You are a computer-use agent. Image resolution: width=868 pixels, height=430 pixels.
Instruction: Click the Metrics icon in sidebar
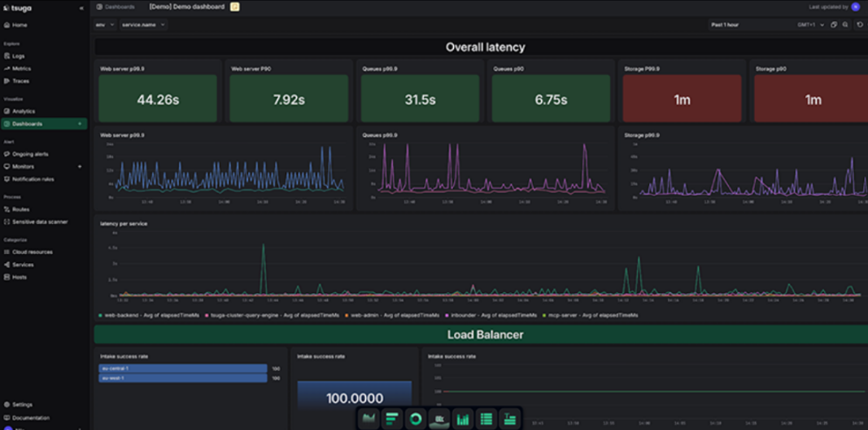(7, 68)
